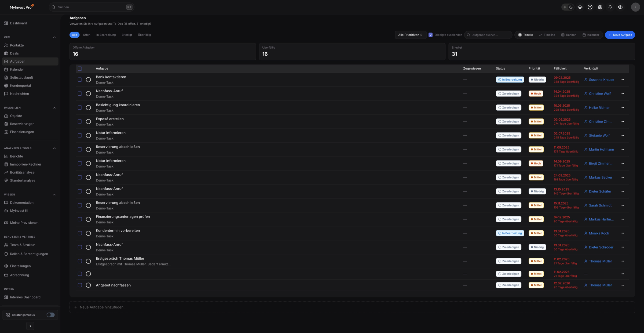Image resolution: width=644 pixels, height=333 pixels.
Task: Open assignee link 'Thomas Müller' for Angebot nachfassen
Action: [x=600, y=285]
